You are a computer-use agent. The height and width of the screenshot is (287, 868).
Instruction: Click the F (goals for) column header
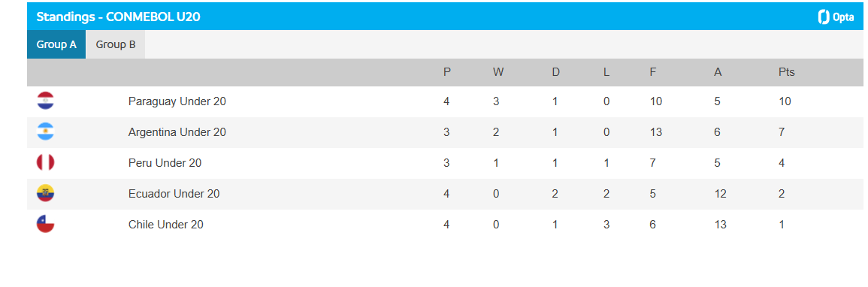click(x=653, y=72)
